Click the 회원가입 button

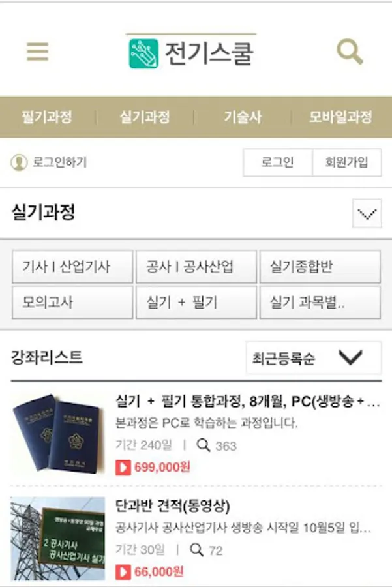tap(347, 162)
